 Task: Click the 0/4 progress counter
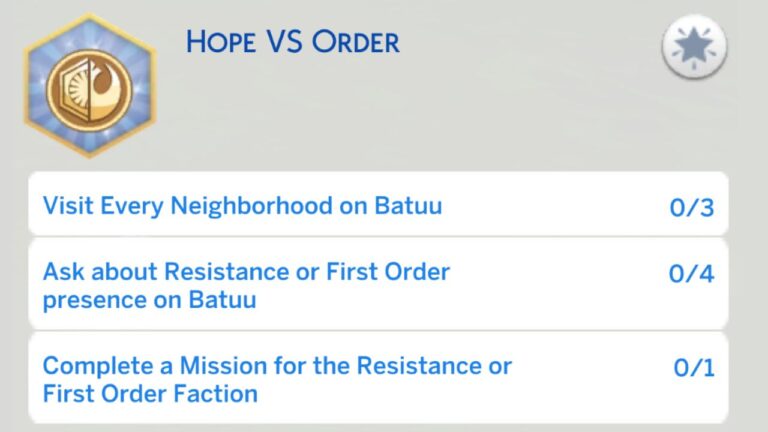[x=691, y=274]
